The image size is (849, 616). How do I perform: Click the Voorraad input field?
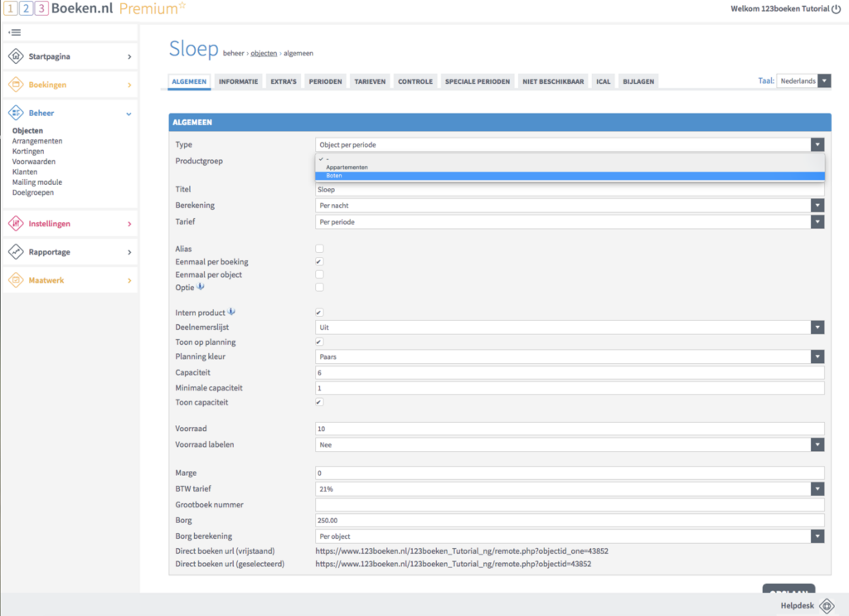(570, 428)
